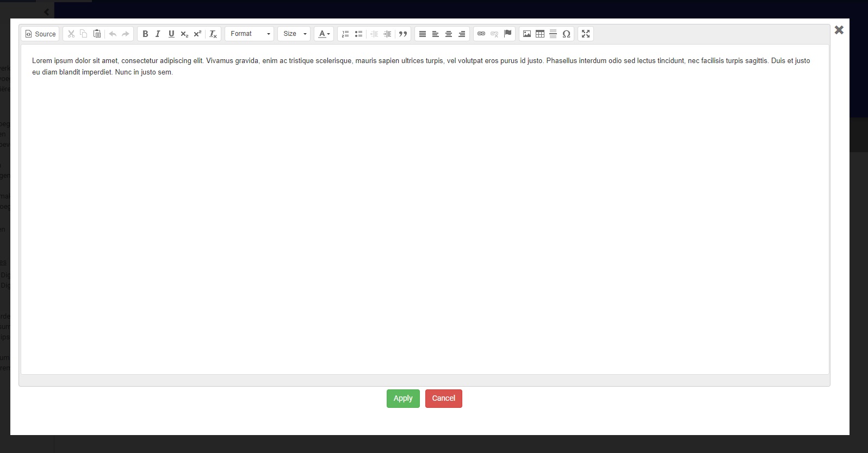Screen dimensions: 868x453
Task: Toggle underline formatting
Action: 171,34
